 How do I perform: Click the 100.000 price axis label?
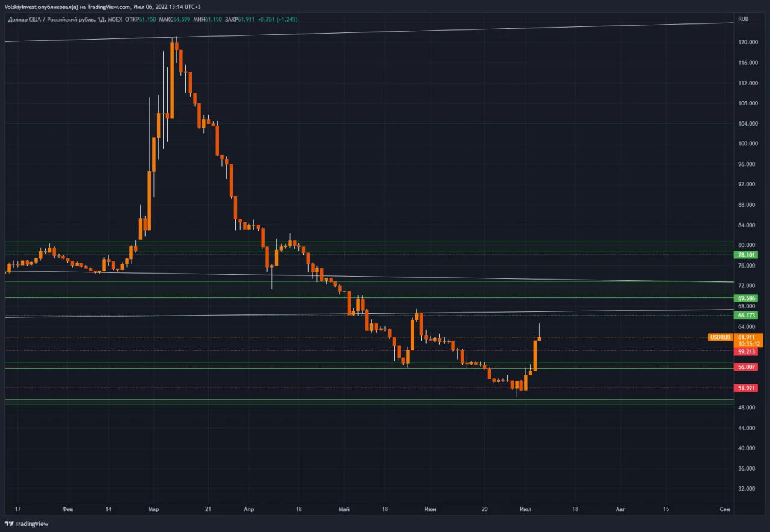pos(747,144)
